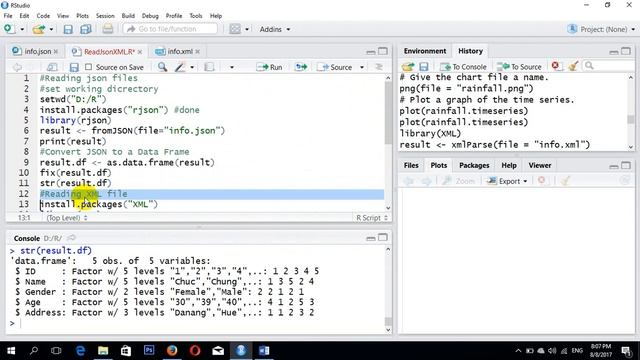The image size is (640, 360).
Task: Change the R Script file type selector
Action: click(x=371, y=218)
